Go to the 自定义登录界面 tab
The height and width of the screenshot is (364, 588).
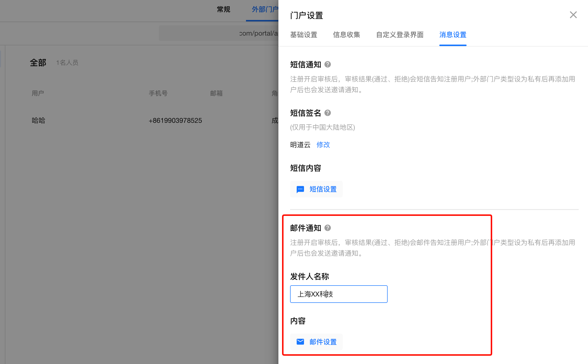[x=400, y=35]
